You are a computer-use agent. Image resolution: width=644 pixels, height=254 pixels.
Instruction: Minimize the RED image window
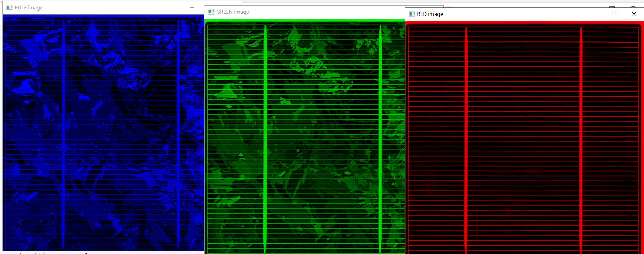594,14
